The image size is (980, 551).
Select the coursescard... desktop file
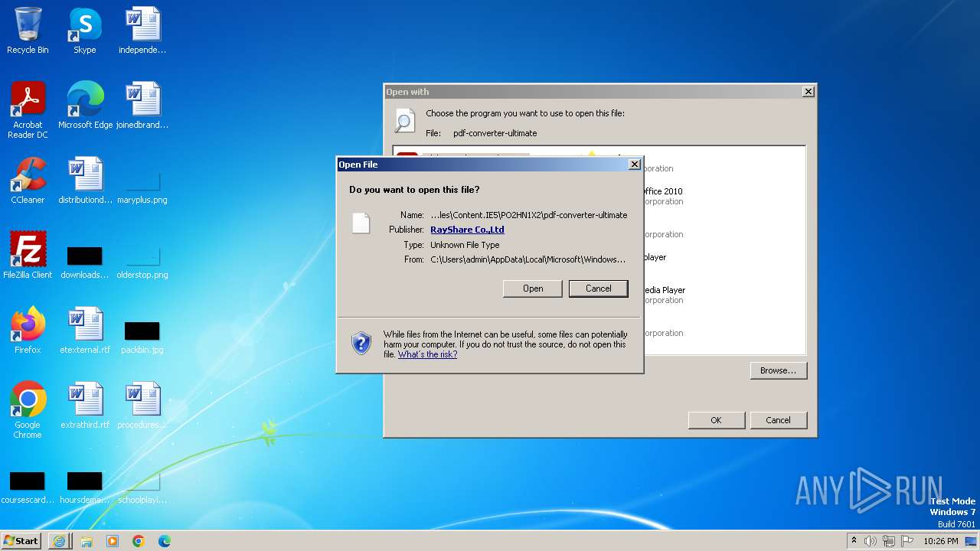click(x=28, y=487)
